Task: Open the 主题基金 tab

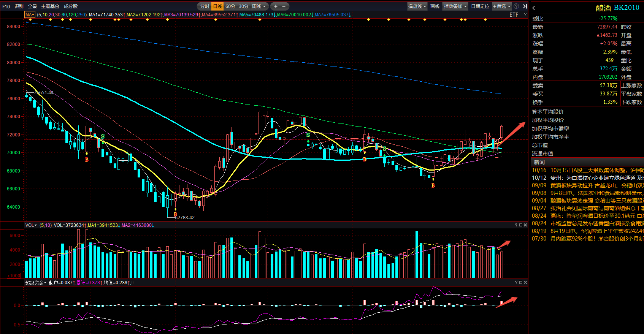Action: (50, 6)
